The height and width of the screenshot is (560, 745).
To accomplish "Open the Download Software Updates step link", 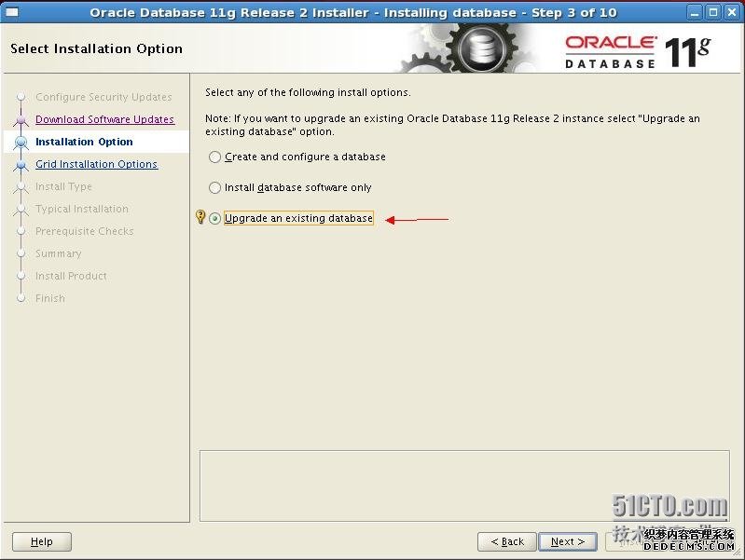I will click(105, 119).
